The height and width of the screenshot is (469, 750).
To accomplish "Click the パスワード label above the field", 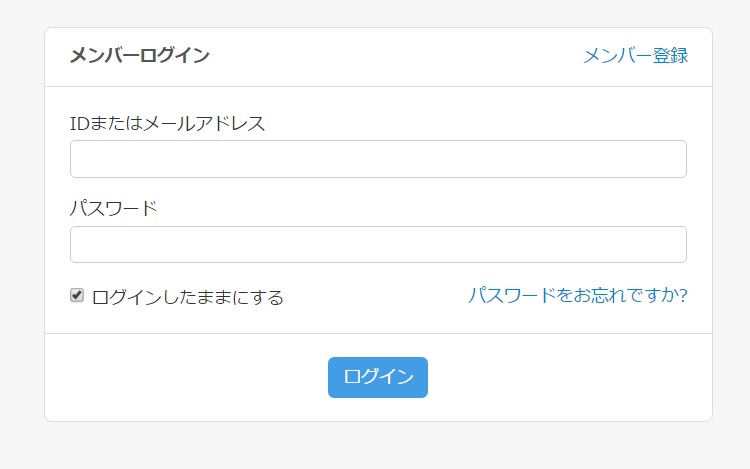I will pyautogui.click(x=113, y=209).
